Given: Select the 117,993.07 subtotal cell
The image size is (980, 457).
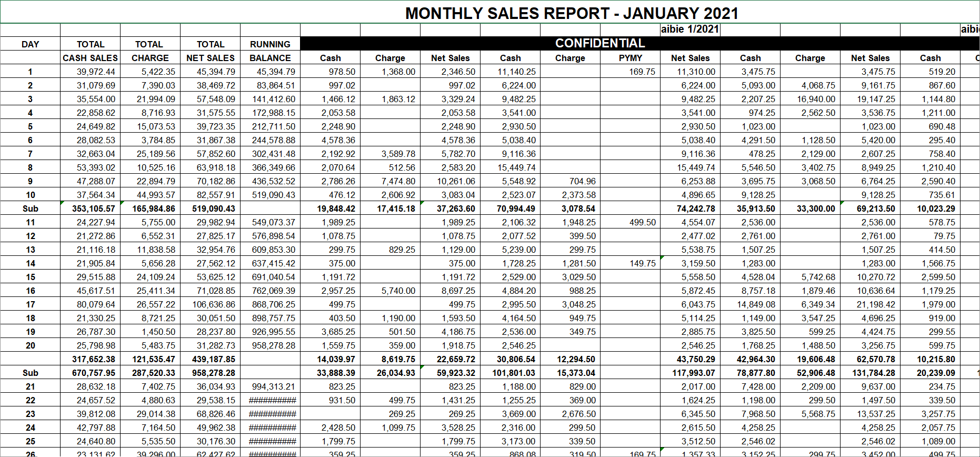Looking at the screenshot, I should tap(691, 373).
